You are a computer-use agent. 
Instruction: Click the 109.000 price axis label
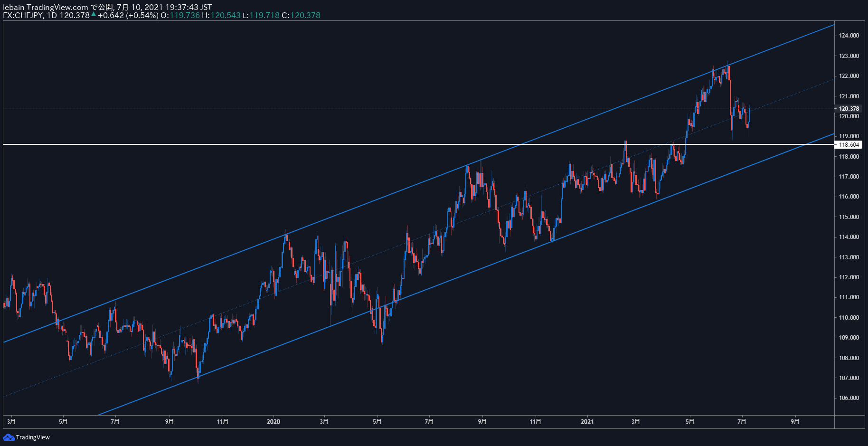[x=849, y=338]
